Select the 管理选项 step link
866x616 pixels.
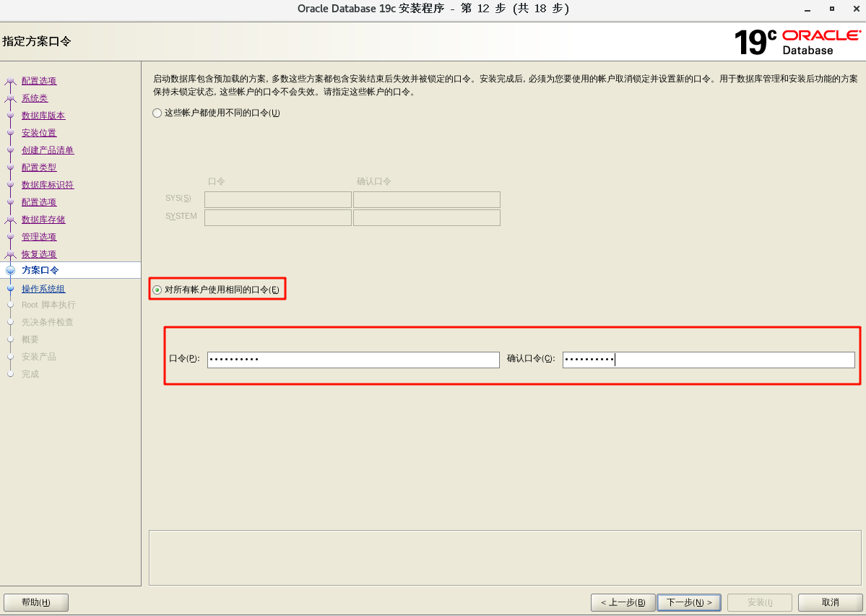(39, 237)
